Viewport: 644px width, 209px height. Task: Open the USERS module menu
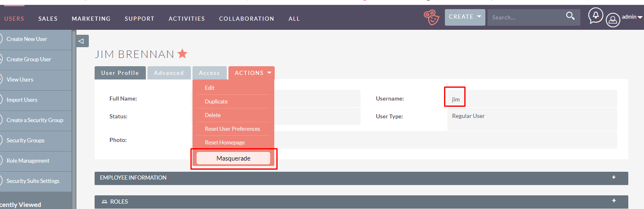coord(14,19)
